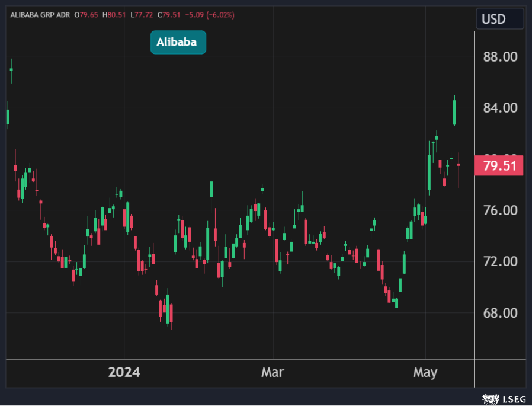532x406 pixels.
Task: Click the open value O79.65
Action: pos(86,15)
